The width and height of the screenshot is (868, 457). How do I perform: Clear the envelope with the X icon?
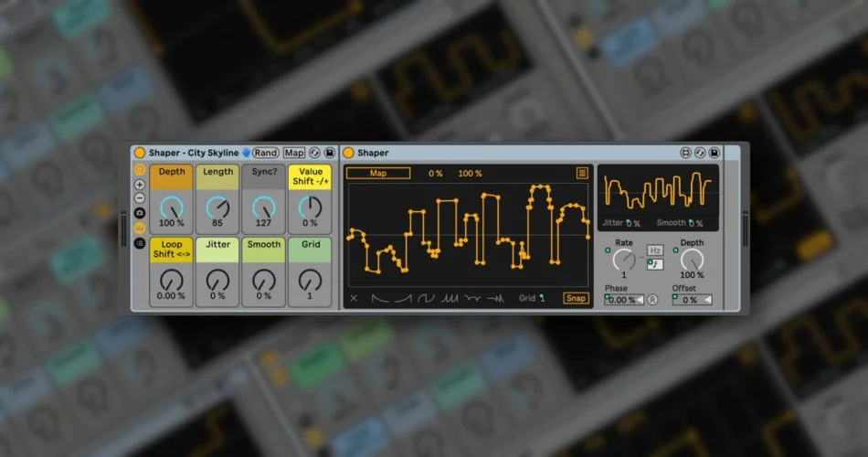tap(354, 299)
